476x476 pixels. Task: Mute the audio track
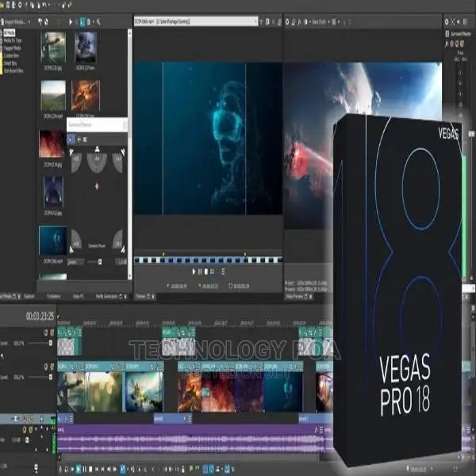tap(25, 430)
